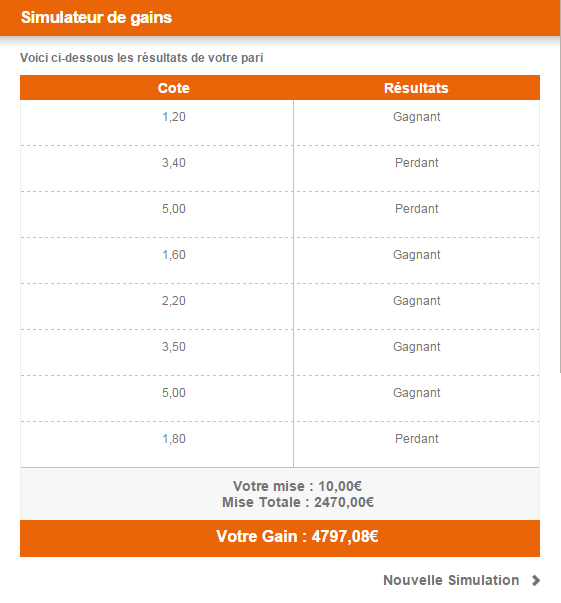Click the results introduction sentence

(x=141, y=58)
